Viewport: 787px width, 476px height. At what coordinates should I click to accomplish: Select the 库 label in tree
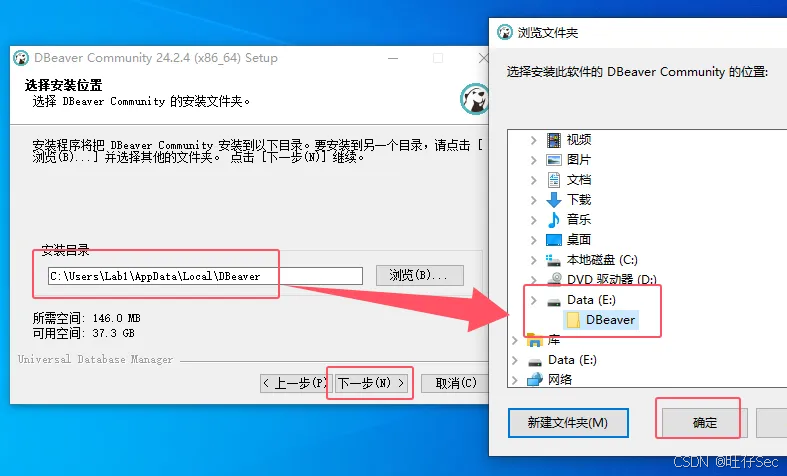click(554, 340)
